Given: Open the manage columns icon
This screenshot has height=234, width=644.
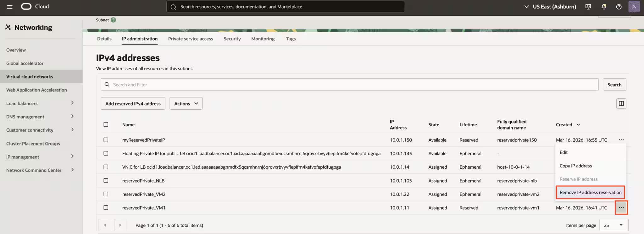Looking at the screenshot, I should coord(621,103).
